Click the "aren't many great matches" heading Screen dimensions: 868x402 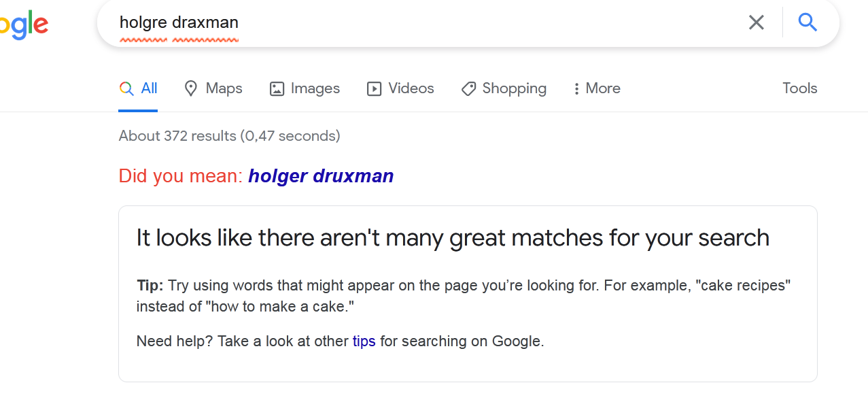tap(453, 238)
